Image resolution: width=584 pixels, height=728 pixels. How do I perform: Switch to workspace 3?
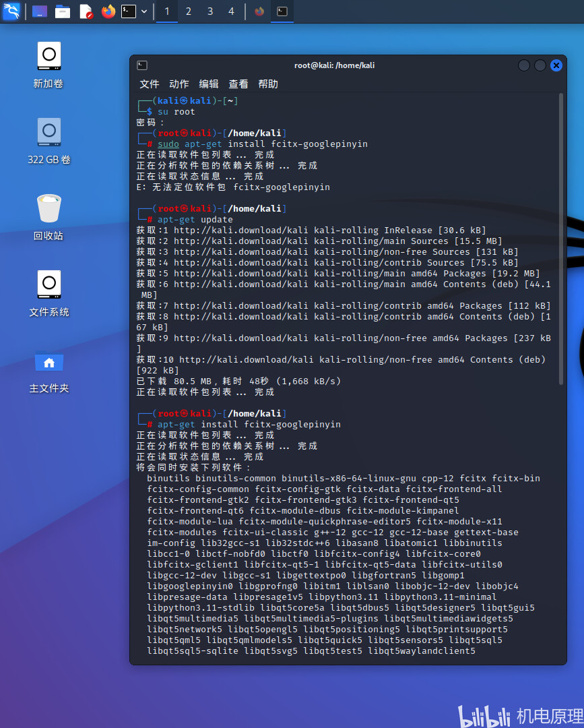tap(210, 11)
